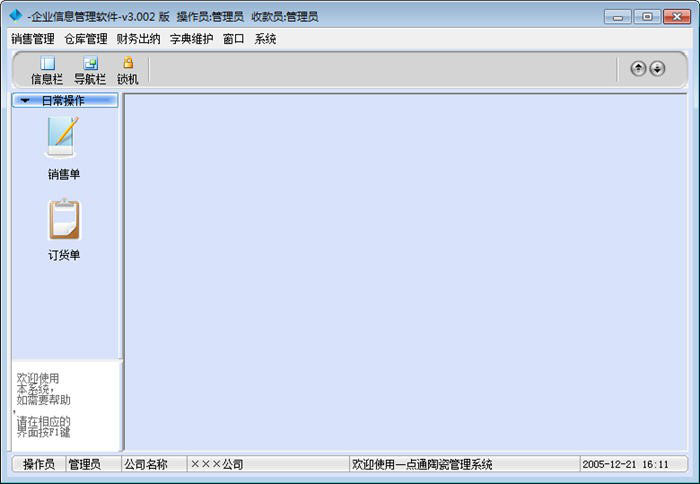Lock the system with 锁机
Image resolution: width=700 pixels, height=484 pixels.
point(128,71)
